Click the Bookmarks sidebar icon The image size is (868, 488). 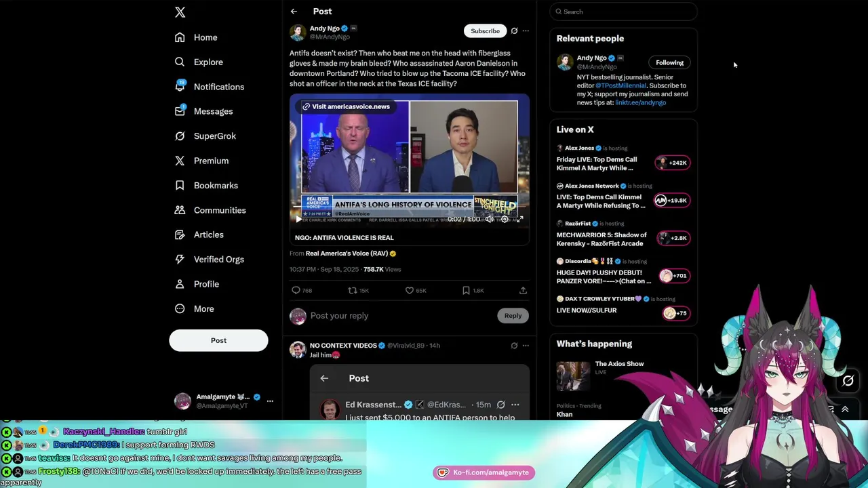(180, 185)
